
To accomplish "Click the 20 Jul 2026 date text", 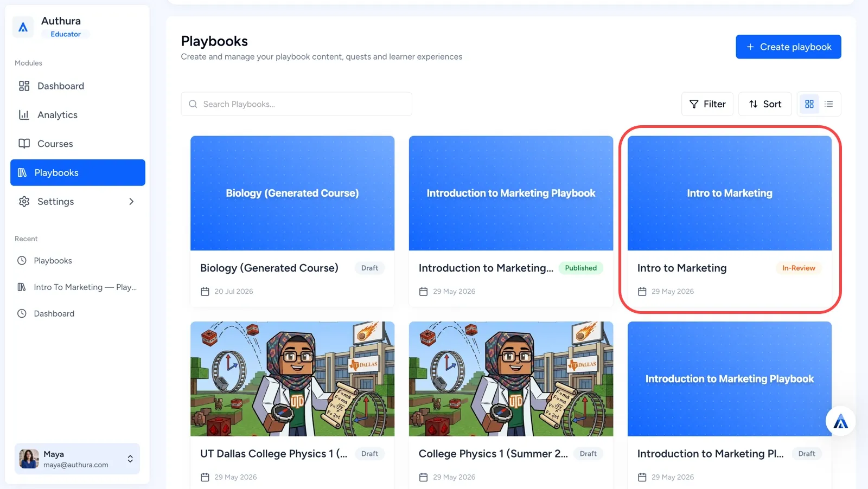I will click(x=234, y=292).
